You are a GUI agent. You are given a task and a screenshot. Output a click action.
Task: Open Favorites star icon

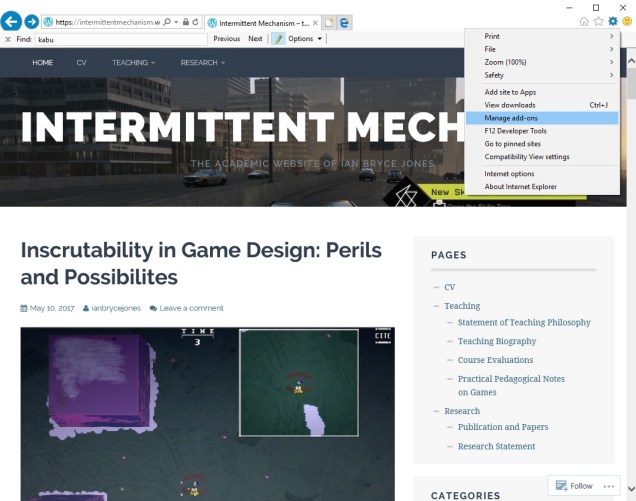click(x=598, y=21)
